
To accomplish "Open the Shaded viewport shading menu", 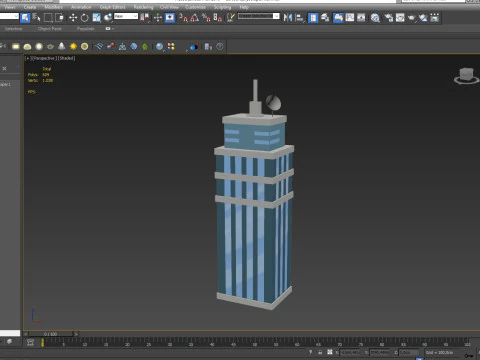I will (x=67, y=58).
